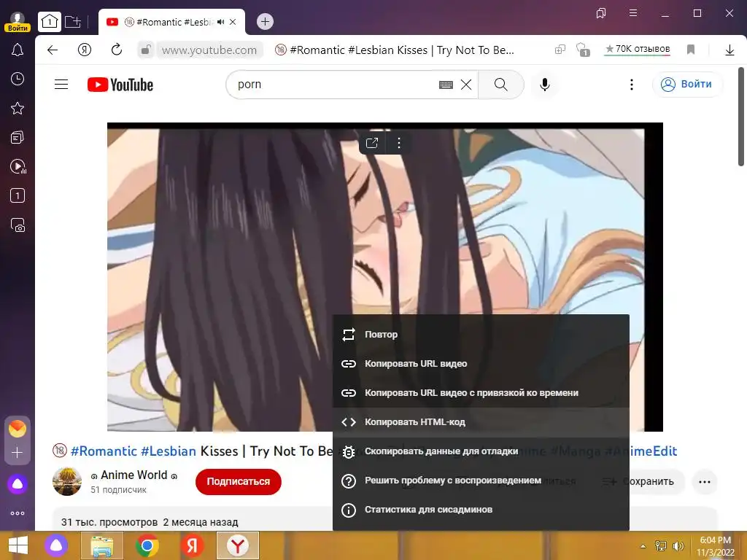Open browsing history clock icon
The width and height of the screenshot is (747, 560).
coord(18,79)
